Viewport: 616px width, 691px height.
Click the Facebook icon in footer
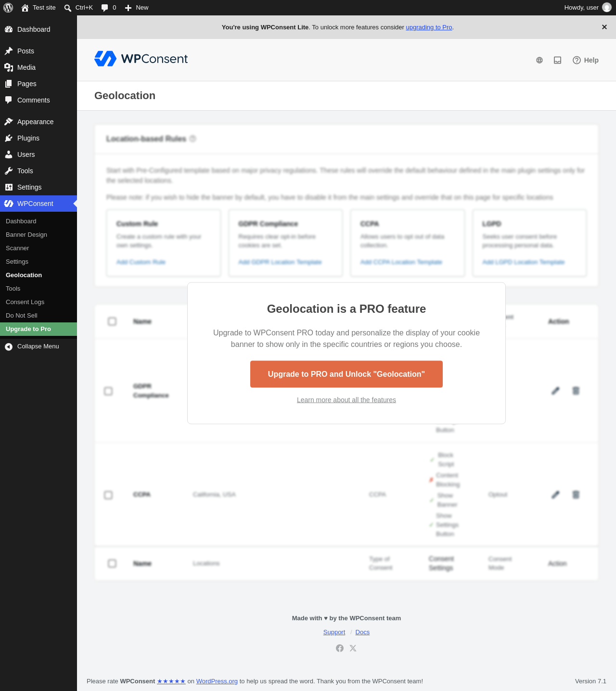(x=340, y=648)
